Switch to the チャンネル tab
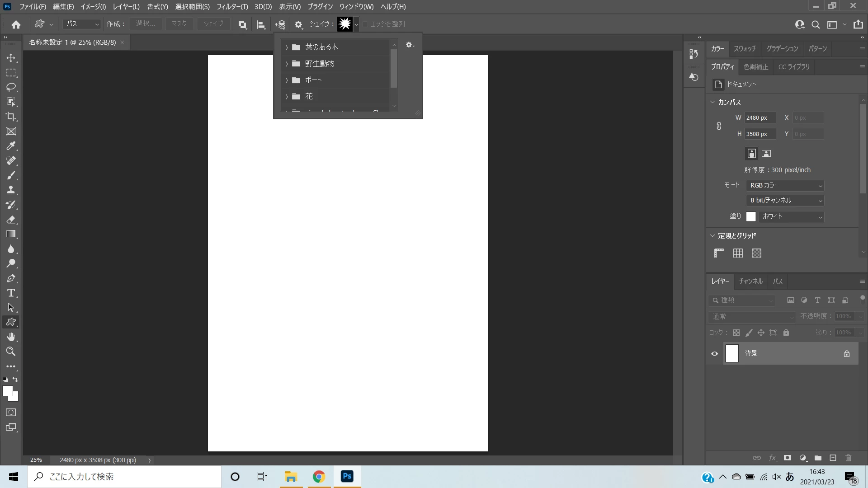868x488 pixels. point(750,281)
